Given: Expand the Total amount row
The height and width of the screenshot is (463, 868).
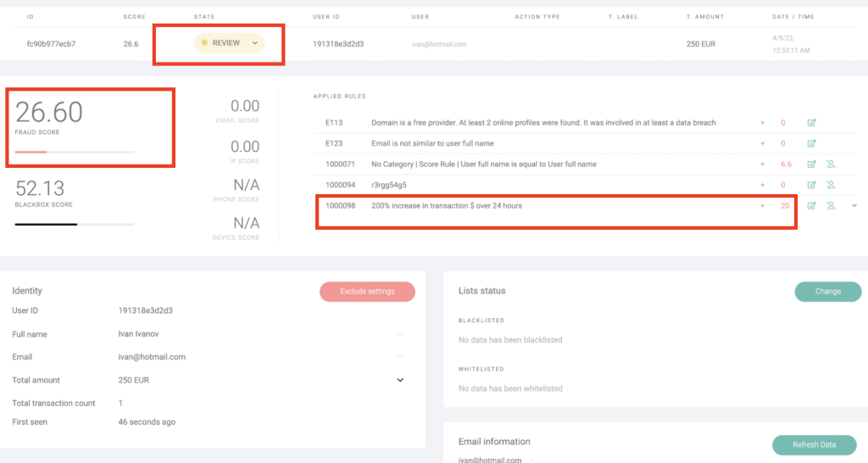Looking at the screenshot, I should [400, 380].
